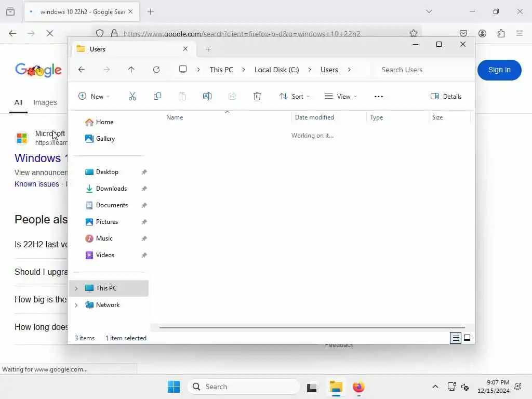Click the Copy icon in File Explorer toolbar
The height and width of the screenshot is (399, 532).
(157, 96)
